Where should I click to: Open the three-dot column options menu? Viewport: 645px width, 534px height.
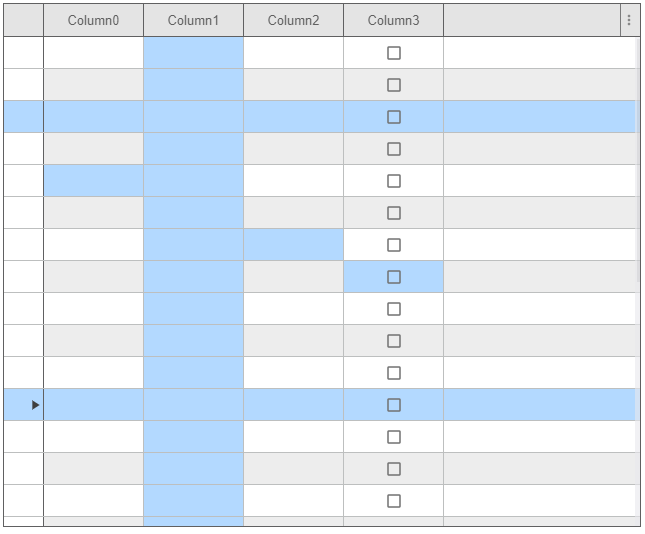(628, 20)
